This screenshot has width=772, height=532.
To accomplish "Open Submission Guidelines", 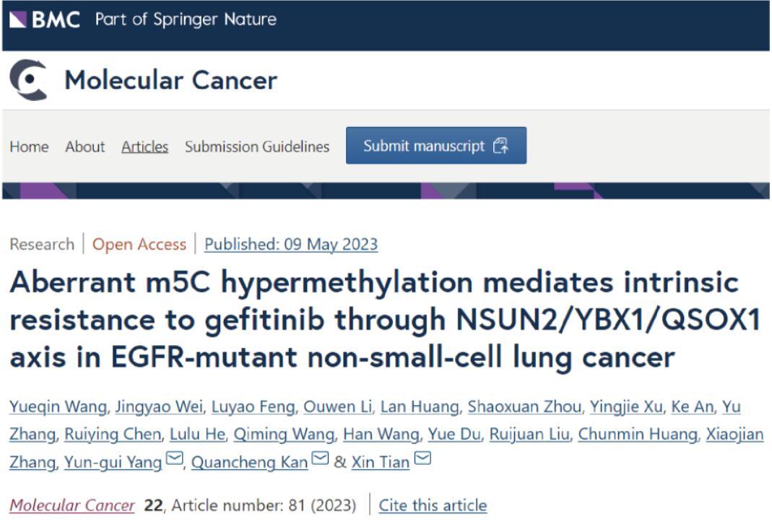I will pos(257,146).
